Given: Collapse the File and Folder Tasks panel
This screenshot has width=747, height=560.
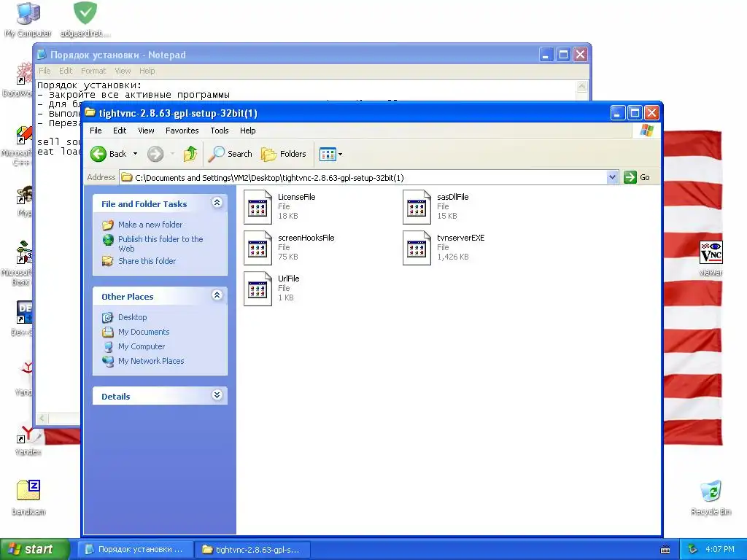Looking at the screenshot, I should 217,203.
